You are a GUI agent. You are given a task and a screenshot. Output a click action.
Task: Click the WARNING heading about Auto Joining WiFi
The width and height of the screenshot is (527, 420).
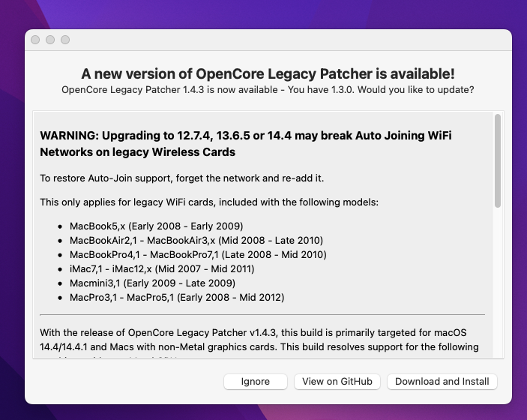pyautogui.click(x=245, y=144)
